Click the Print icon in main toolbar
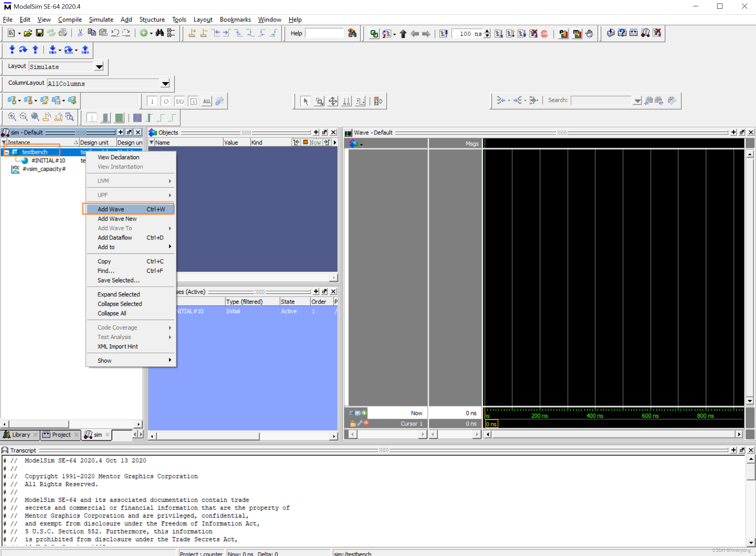 pos(63,33)
